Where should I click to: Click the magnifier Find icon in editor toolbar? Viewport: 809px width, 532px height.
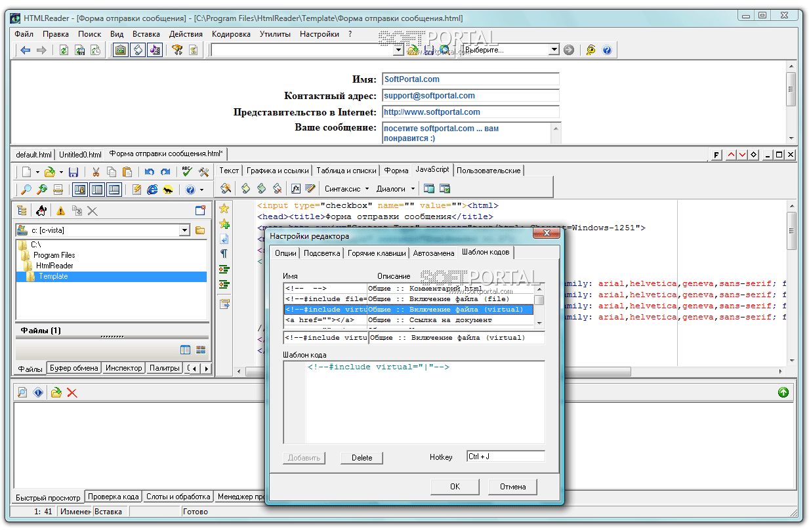point(26,190)
